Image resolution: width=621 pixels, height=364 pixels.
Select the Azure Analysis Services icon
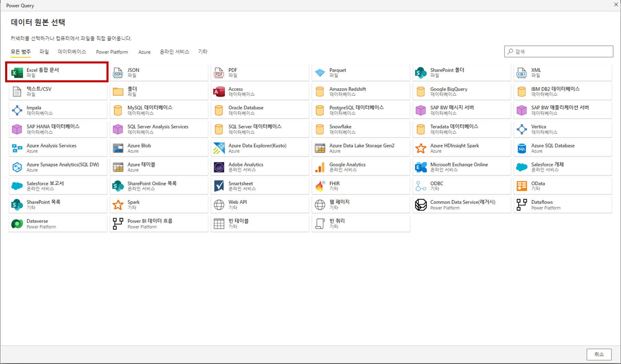tap(17, 148)
